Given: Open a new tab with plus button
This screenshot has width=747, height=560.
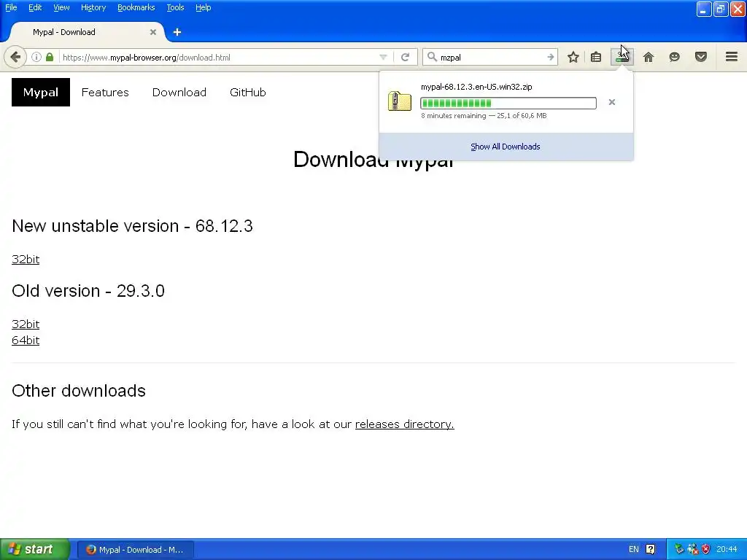Looking at the screenshot, I should pyautogui.click(x=177, y=32).
